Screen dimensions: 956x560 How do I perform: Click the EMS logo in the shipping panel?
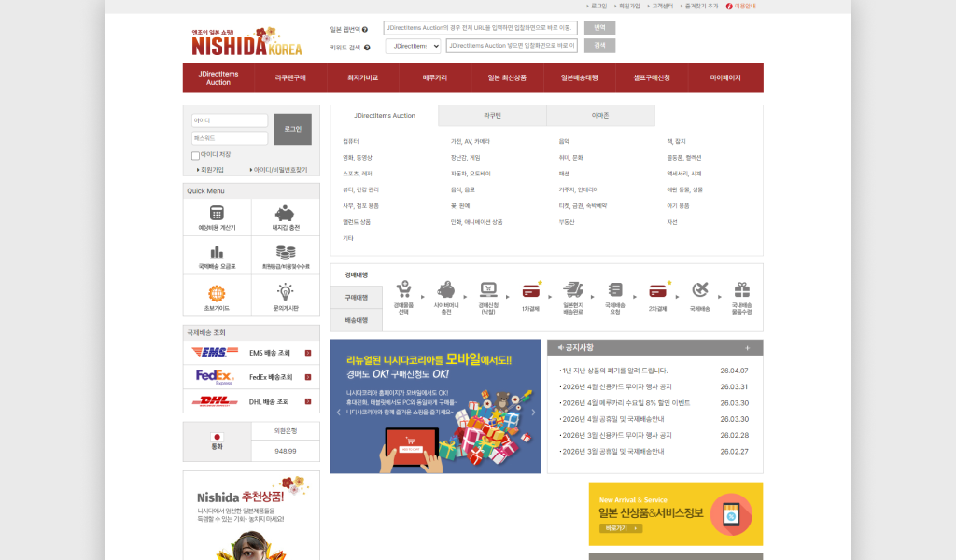[x=213, y=352]
